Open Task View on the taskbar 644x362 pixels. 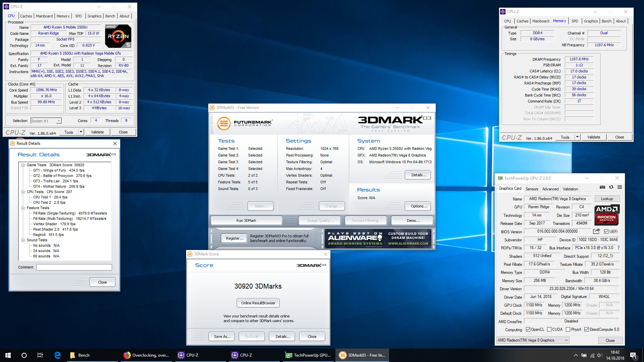40,355
